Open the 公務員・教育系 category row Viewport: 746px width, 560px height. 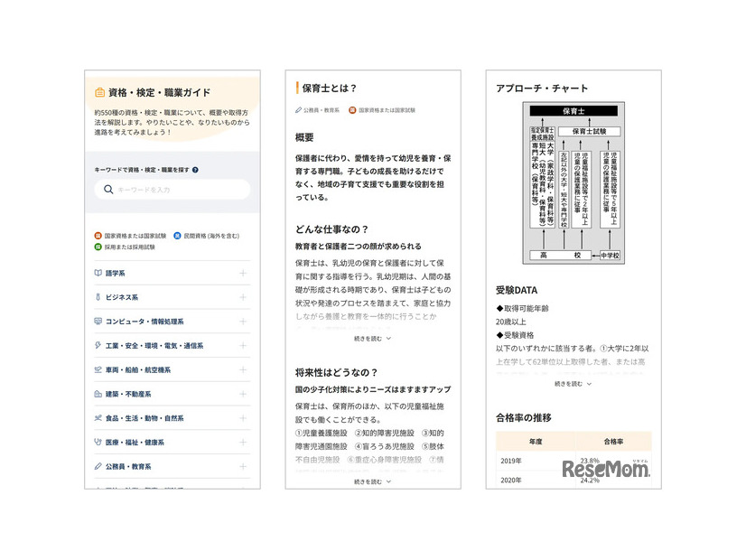click(172, 467)
